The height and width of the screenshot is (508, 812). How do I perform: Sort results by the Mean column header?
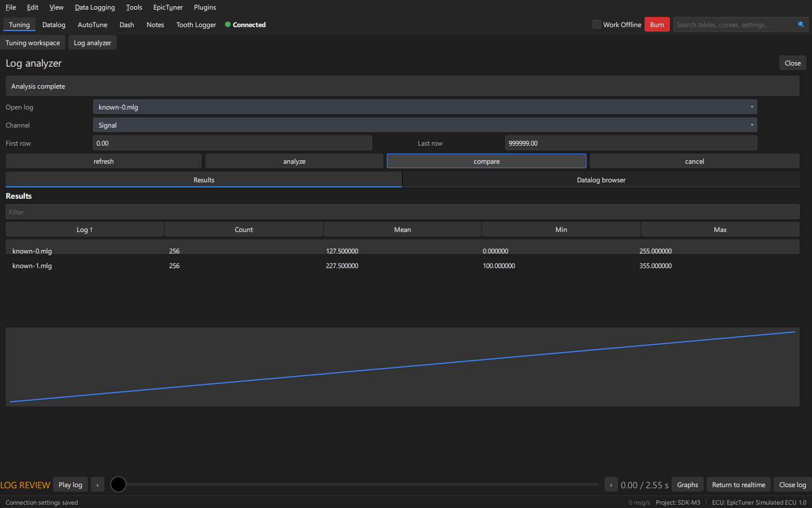coord(403,230)
